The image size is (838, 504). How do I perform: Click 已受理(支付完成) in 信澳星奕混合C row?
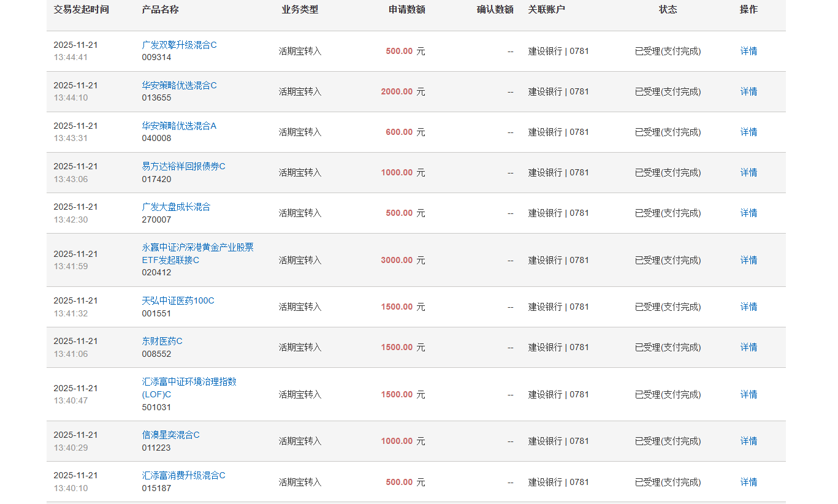click(668, 441)
